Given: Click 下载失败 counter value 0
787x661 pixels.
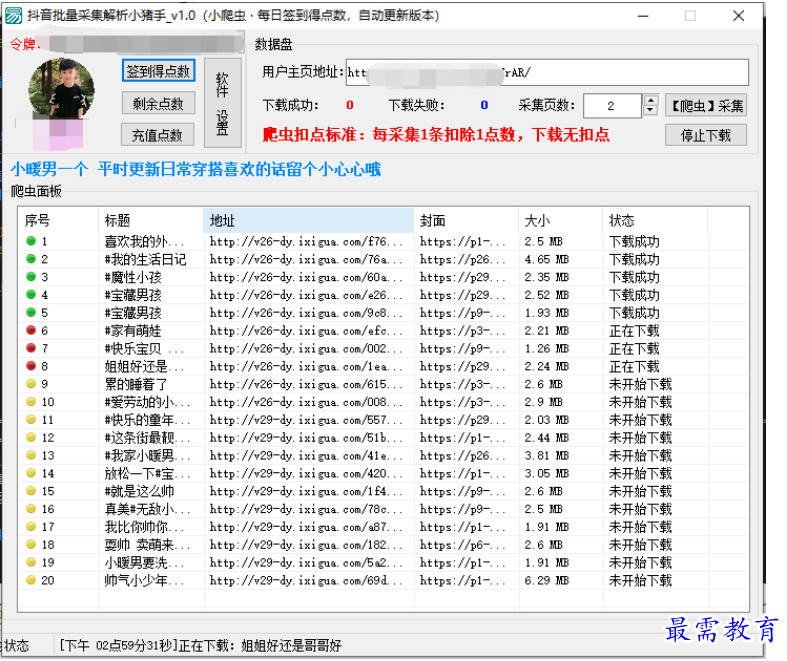Looking at the screenshot, I should click(484, 105).
